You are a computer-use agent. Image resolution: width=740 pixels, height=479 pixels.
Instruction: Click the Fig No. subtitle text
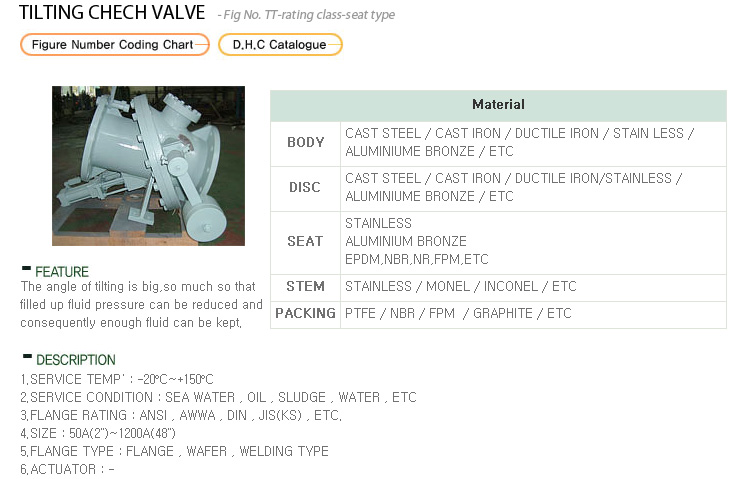point(306,15)
